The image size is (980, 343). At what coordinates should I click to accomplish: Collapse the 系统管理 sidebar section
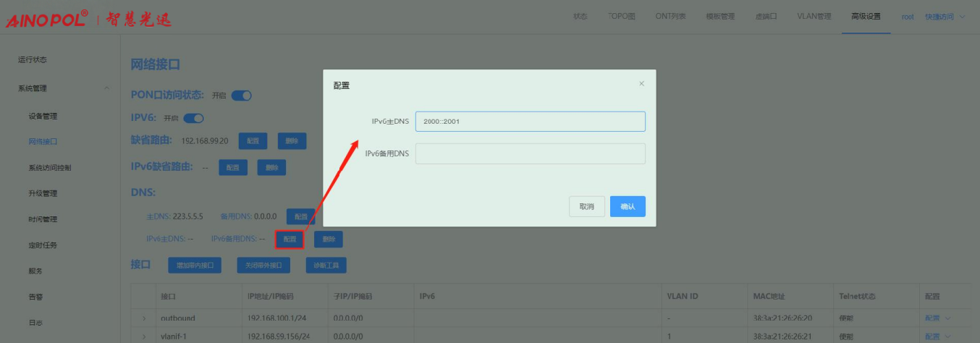107,88
